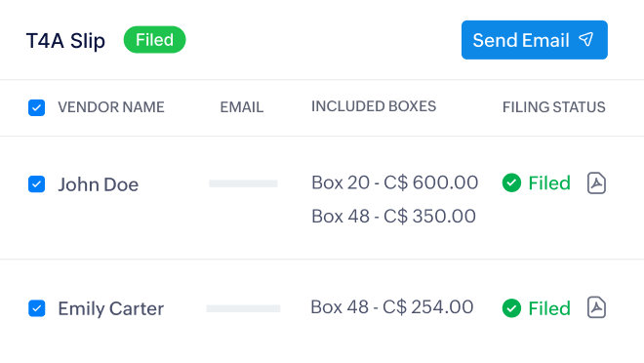This screenshot has height=363, width=644.
Task: Click the Filing Status column header
Action: click(x=553, y=107)
